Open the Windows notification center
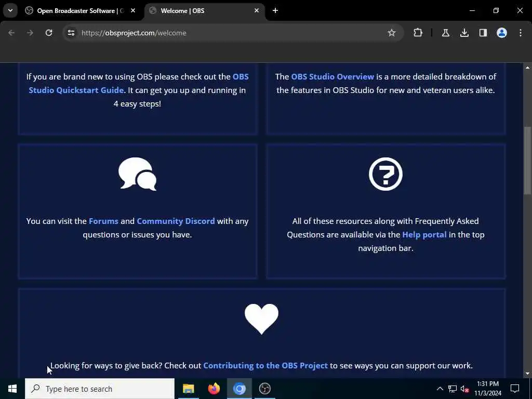This screenshot has width=532, height=399. click(x=515, y=389)
